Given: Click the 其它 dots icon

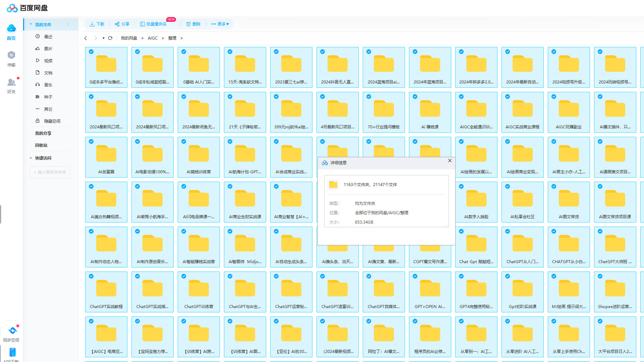Looking at the screenshot, I should point(38,109).
